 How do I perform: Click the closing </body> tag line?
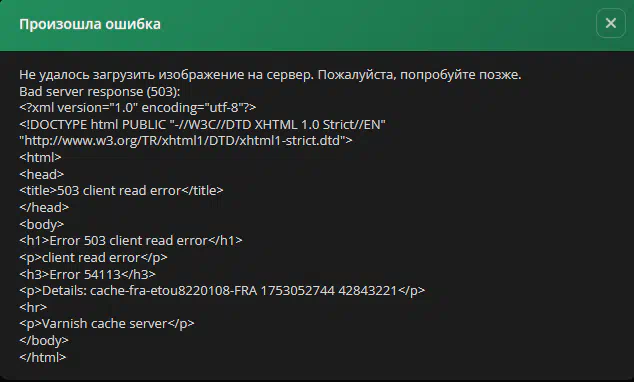(x=44, y=340)
